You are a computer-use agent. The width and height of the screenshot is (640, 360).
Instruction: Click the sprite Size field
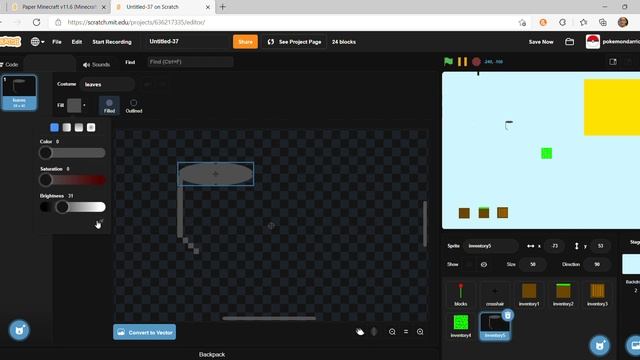coord(532,264)
